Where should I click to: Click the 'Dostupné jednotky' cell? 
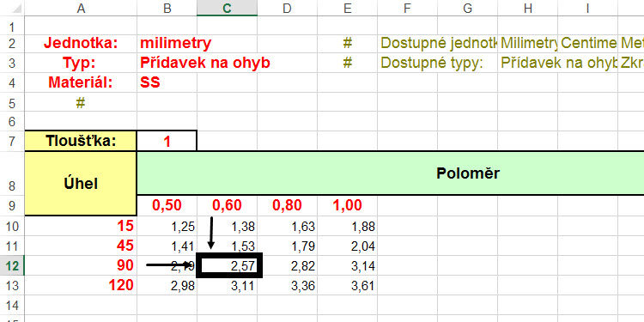(x=437, y=43)
